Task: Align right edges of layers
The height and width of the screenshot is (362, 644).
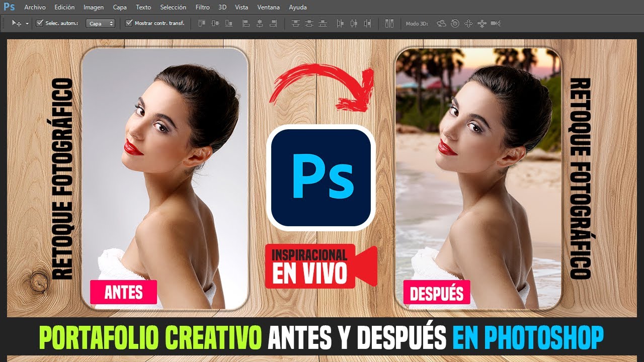Action: pos(273,23)
